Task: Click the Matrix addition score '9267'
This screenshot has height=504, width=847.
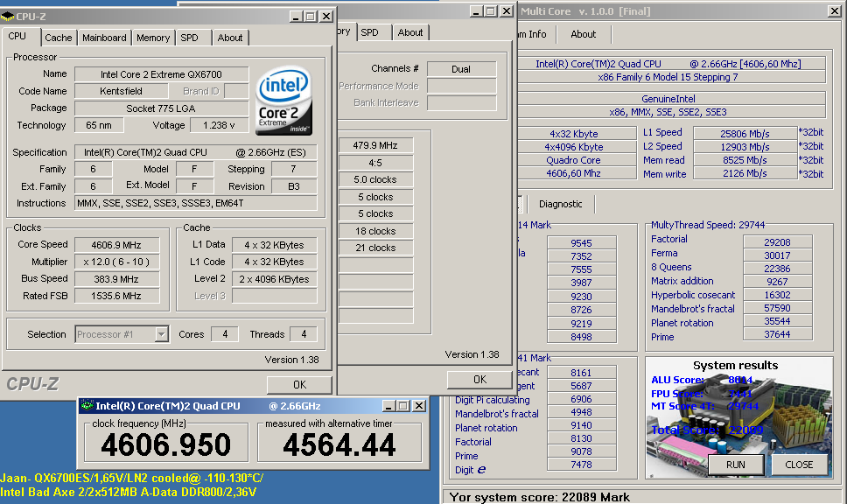Action: tap(777, 282)
